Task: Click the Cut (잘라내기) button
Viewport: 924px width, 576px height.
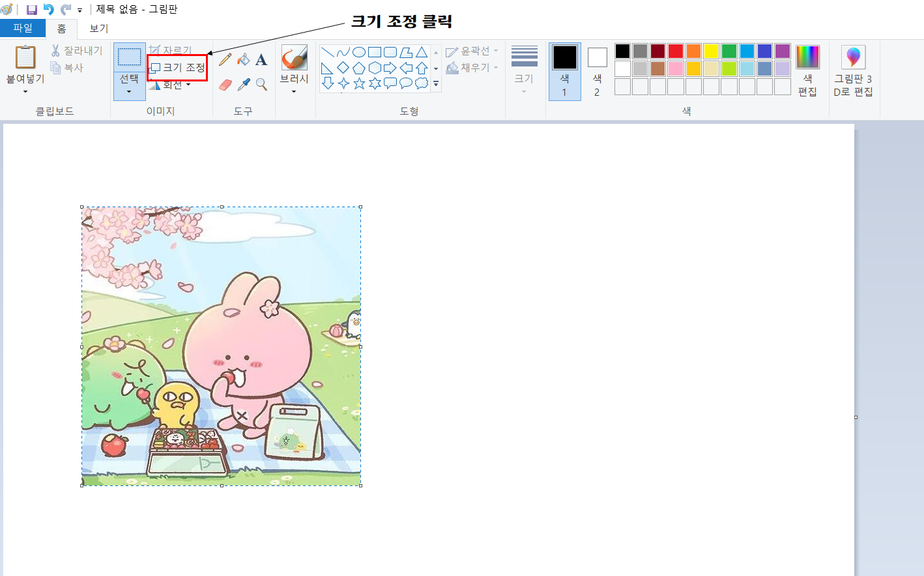Action: tap(77, 51)
